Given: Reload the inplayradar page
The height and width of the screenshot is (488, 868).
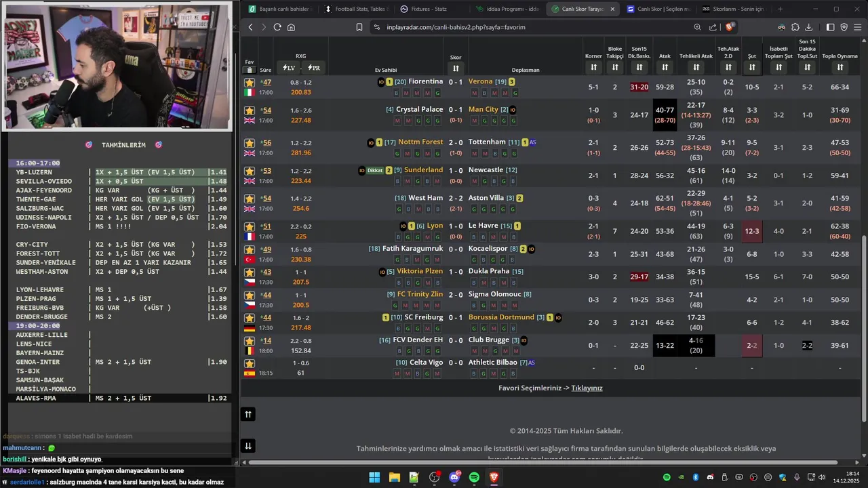Looking at the screenshot, I should (277, 27).
